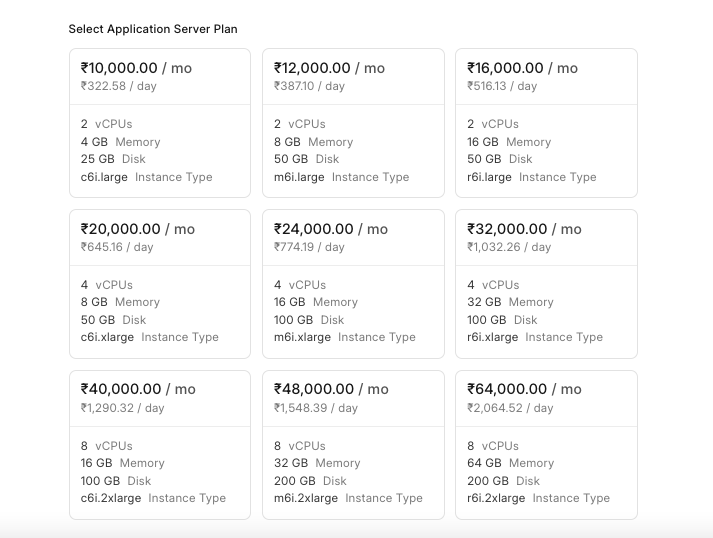
Task: Click the r6i.large instance type label
Action: (x=489, y=177)
